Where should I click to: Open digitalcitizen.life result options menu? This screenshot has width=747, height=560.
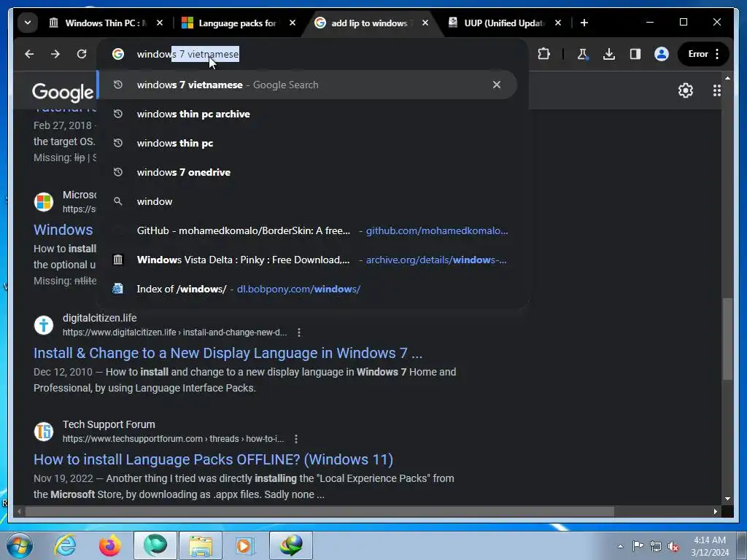(x=298, y=332)
